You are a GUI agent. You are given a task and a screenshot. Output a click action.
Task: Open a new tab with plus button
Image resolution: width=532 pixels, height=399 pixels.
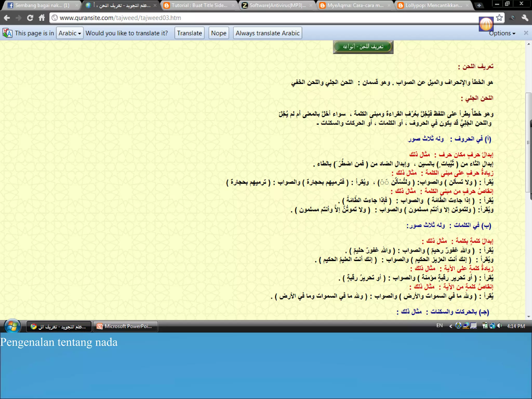point(479,5)
